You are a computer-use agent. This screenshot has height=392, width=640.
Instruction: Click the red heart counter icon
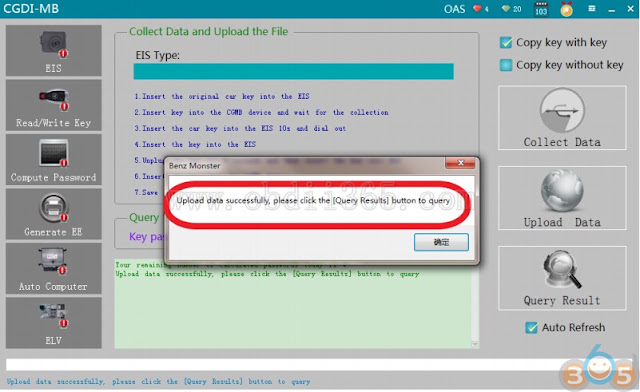pos(477,9)
